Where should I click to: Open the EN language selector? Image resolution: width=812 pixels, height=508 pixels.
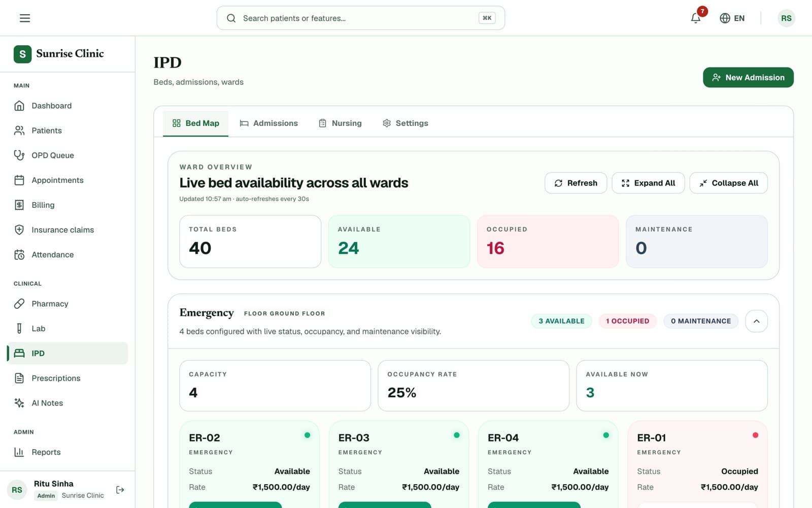732,18
